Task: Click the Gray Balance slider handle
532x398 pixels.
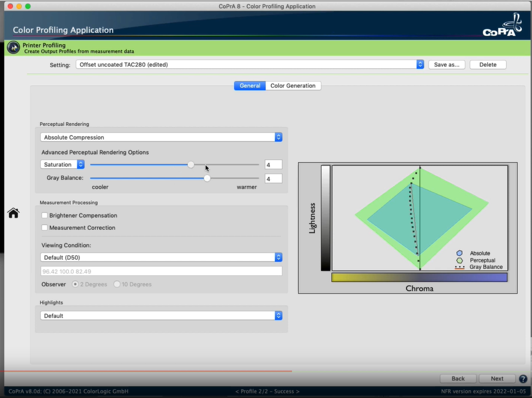Action: (207, 178)
